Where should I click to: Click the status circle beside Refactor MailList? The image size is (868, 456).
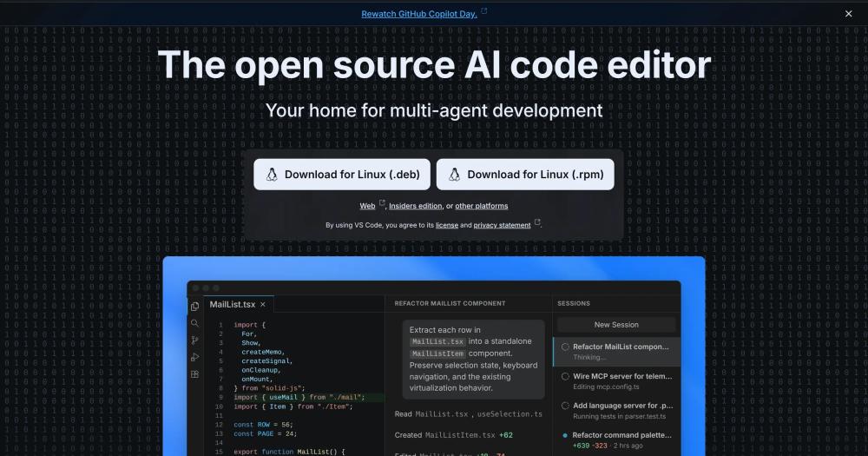(565, 347)
